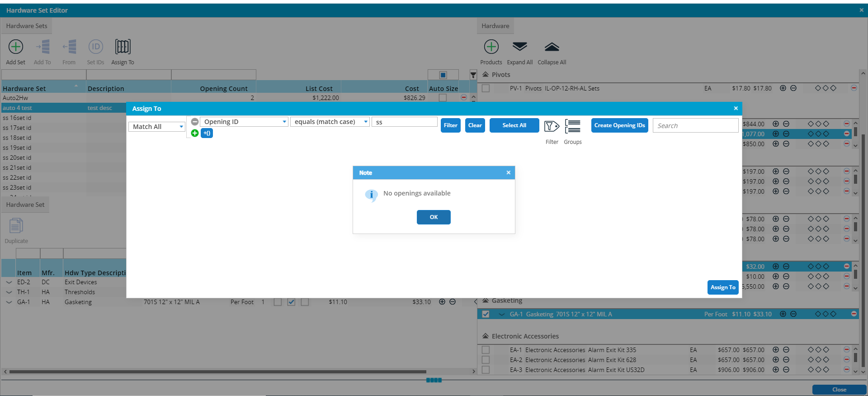Click the Search input field
868x396 pixels.
[695, 126]
